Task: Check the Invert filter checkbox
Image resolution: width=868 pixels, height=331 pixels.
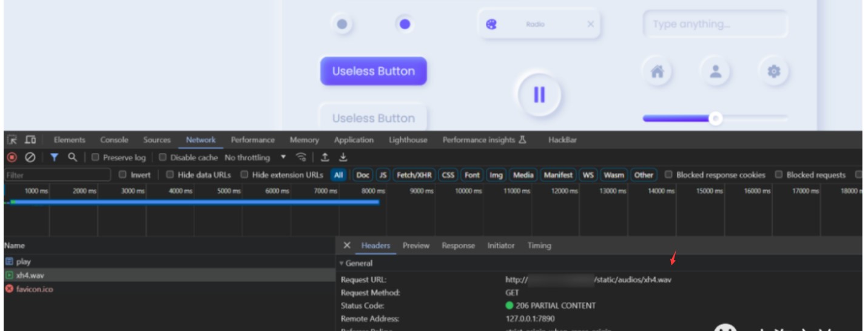Action: pyautogui.click(x=123, y=175)
